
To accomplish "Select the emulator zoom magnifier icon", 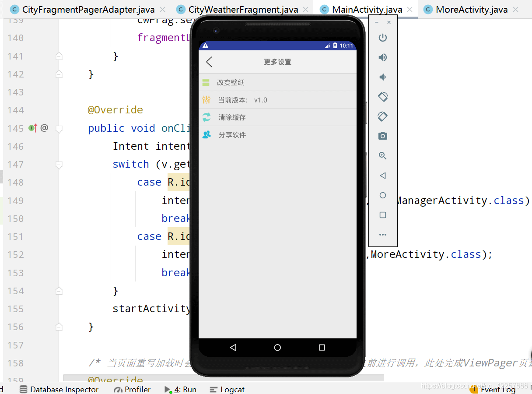I will [x=383, y=155].
